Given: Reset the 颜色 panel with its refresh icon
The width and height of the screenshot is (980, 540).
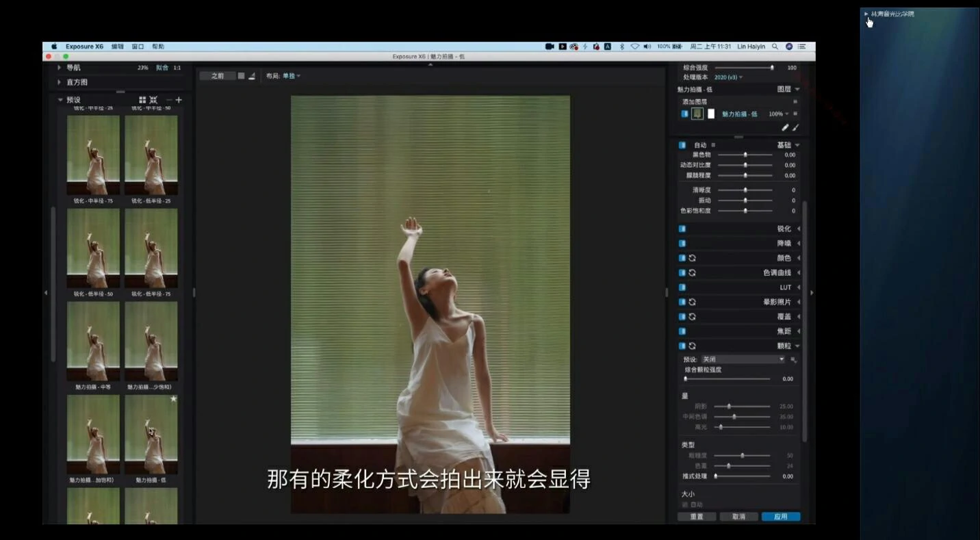Looking at the screenshot, I should pos(692,258).
